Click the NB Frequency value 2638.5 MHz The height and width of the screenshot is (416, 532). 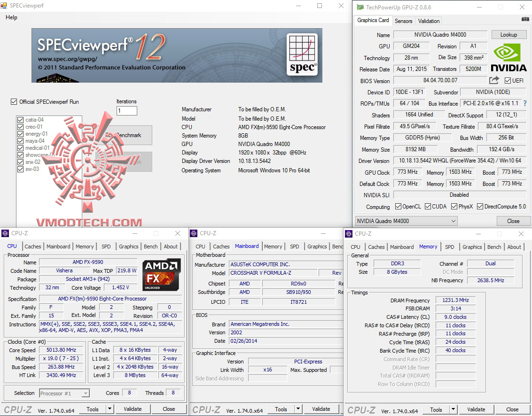tap(490, 280)
